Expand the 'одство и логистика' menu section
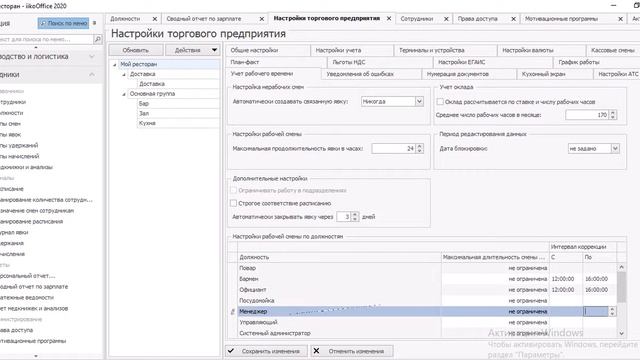The height and width of the screenshot is (360, 640). tap(92, 56)
